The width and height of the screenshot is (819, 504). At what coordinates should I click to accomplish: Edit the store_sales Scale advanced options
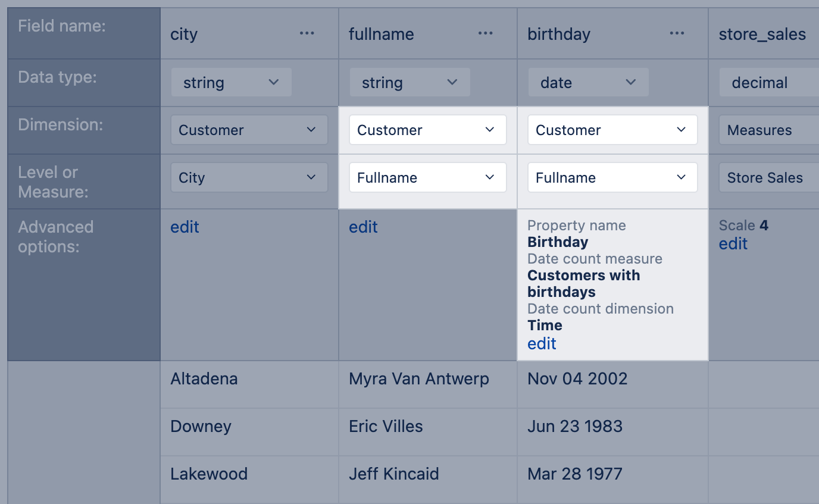pyautogui.click(x=733, y=243)
